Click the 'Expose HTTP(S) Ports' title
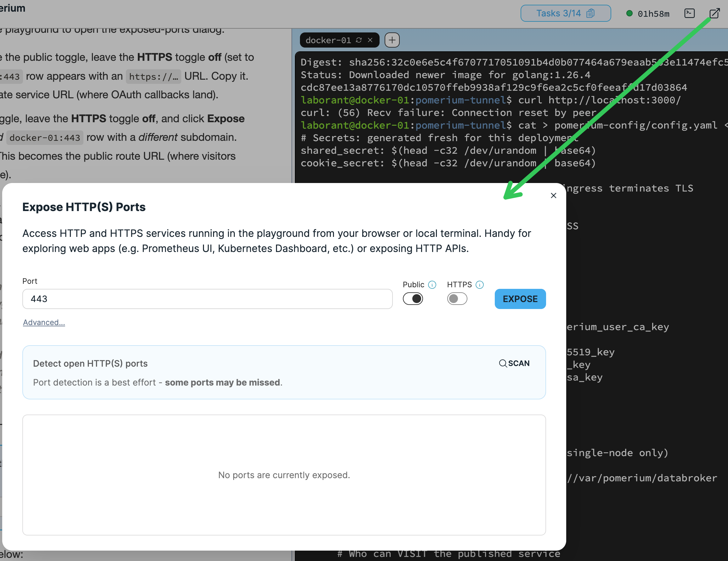 tap(84, 207)
